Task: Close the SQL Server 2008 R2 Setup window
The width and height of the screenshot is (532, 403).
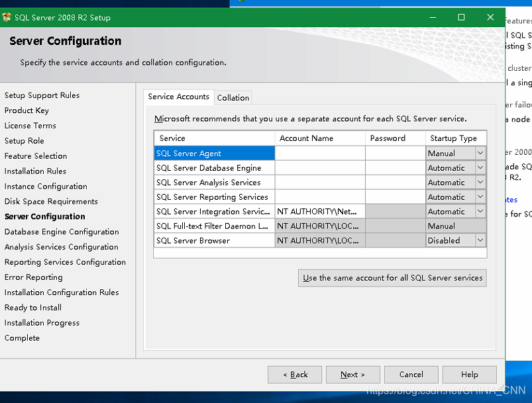Action: [490, 17]
